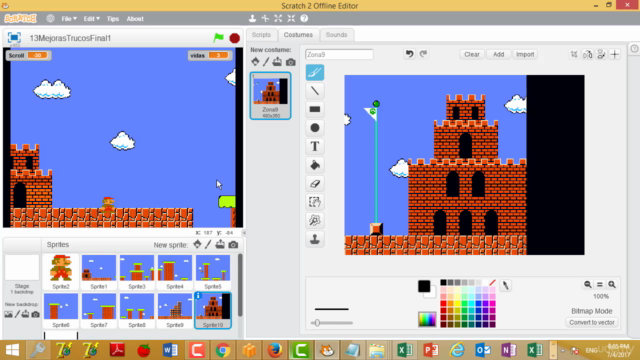Select the Zona9 costume thumbnail
Image resolution: width=640 pixels, height=360 pixels.
coord(271,96)
